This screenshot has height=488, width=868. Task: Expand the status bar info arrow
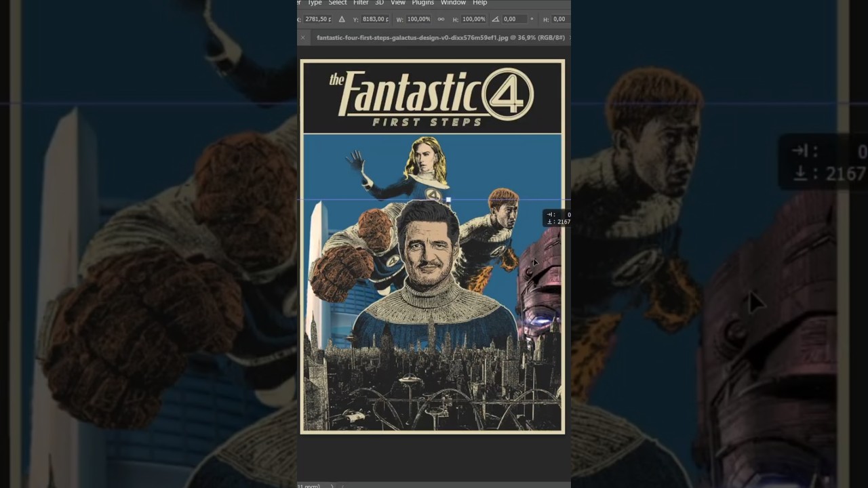click(x=332, y=485)
